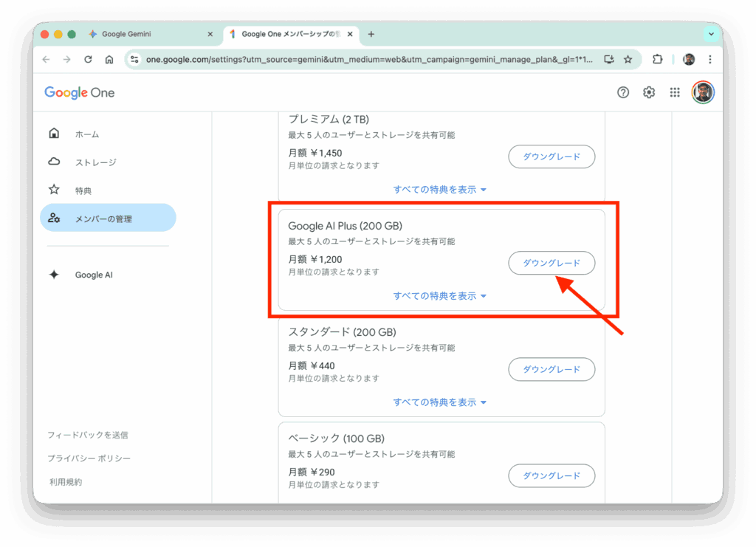The image size is (756, 547).
Task: Click the Google account profile avatar
Action: 703,92
